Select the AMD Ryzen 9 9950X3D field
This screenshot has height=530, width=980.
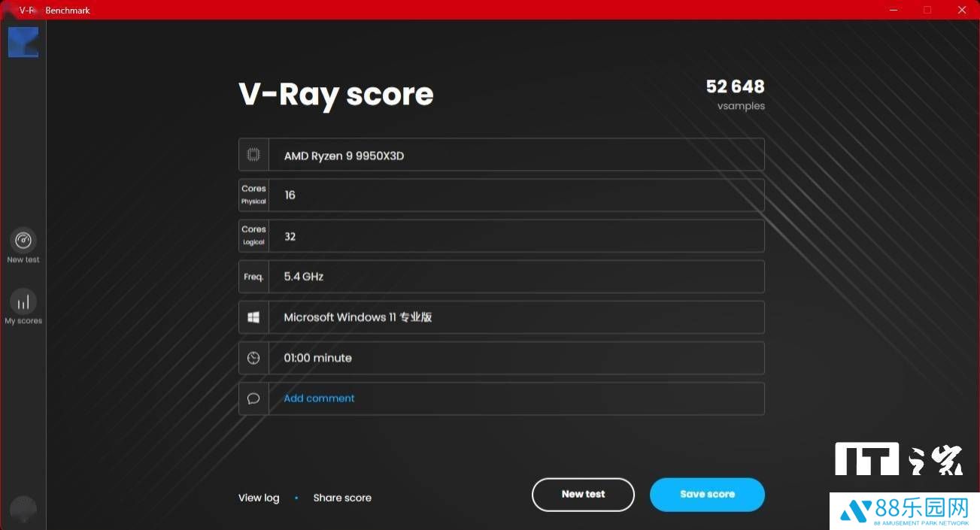pos(515,155)
